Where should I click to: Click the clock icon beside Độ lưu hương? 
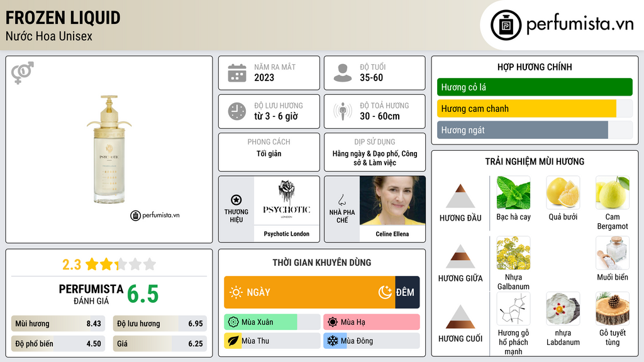pyautogui.click(x=237, y=111)
